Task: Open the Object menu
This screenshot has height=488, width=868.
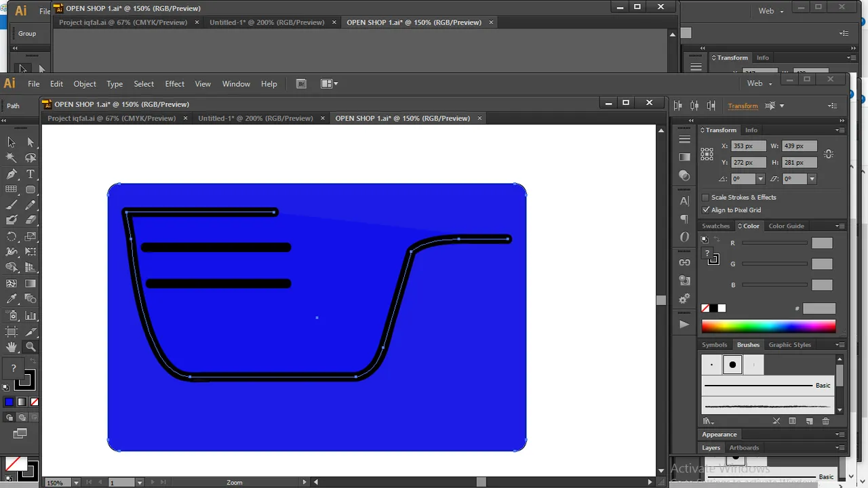Action: pos(85,83)
